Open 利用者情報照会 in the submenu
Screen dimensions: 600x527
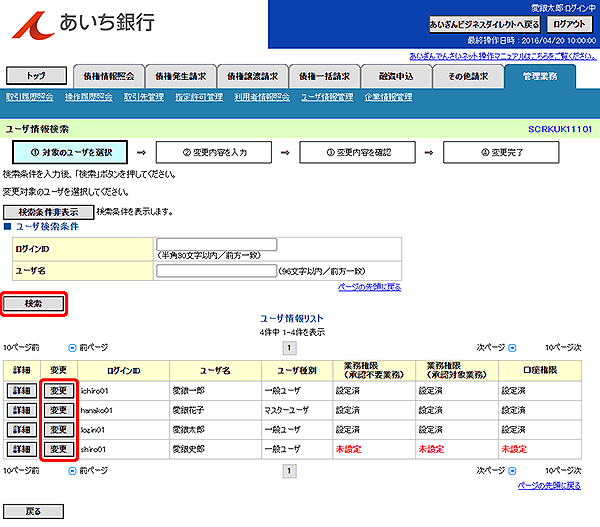click(262, 97)
